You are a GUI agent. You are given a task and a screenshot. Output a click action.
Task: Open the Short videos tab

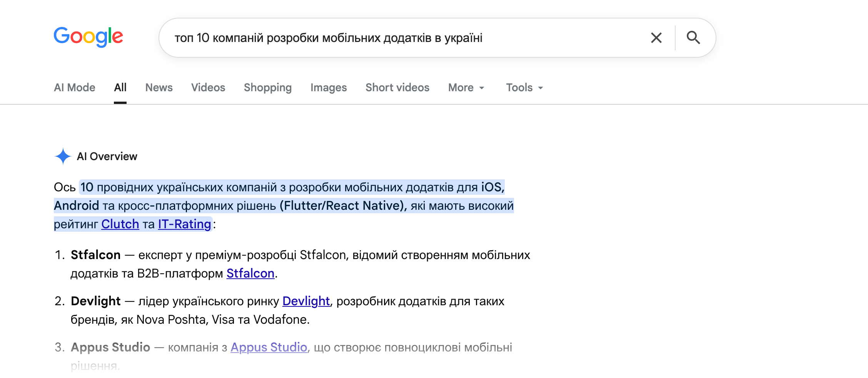[397, 88]
